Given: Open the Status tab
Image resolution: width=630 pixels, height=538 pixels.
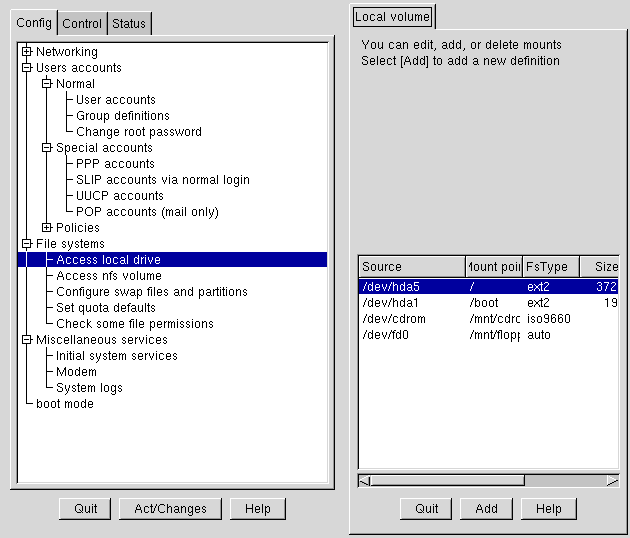Looking at the screenshot, I should pos(128,24).
